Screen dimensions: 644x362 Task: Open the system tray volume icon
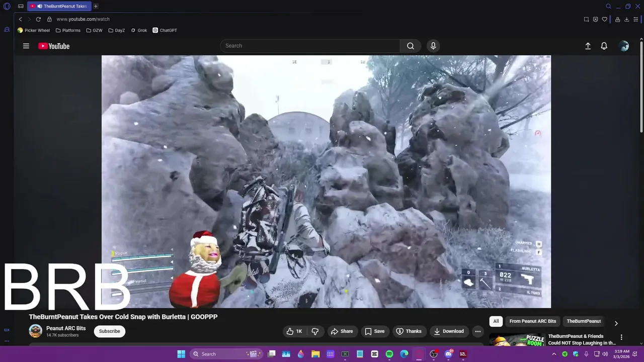(605, 354)
